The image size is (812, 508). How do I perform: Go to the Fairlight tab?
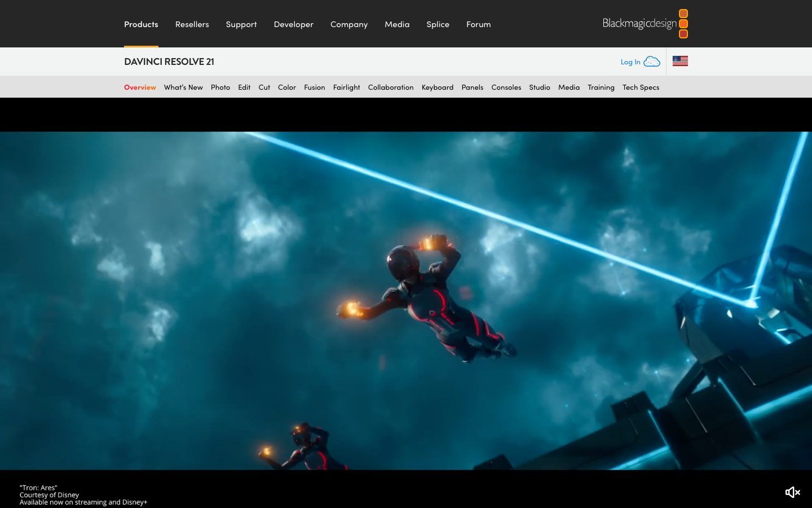(346, 87)
